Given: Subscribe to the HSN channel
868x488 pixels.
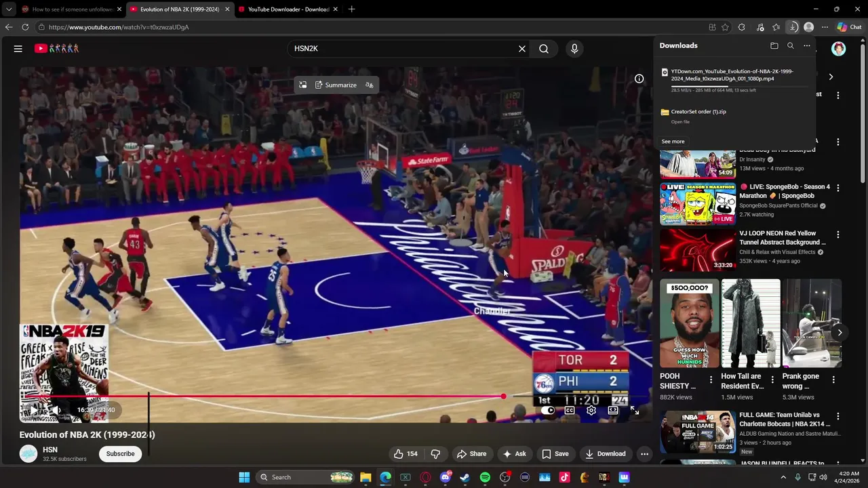Looking at the screenshot, I should click(x=120, y=454).
